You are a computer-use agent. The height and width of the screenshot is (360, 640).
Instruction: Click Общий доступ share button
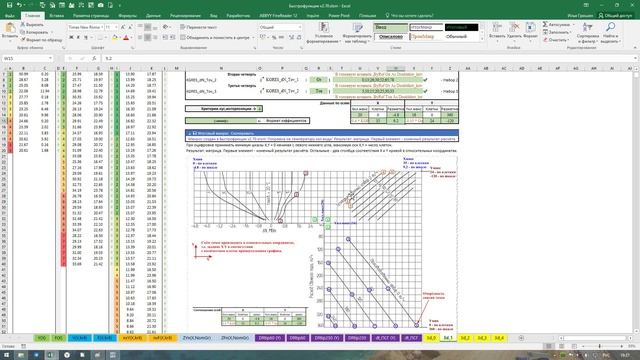[615, 16]
